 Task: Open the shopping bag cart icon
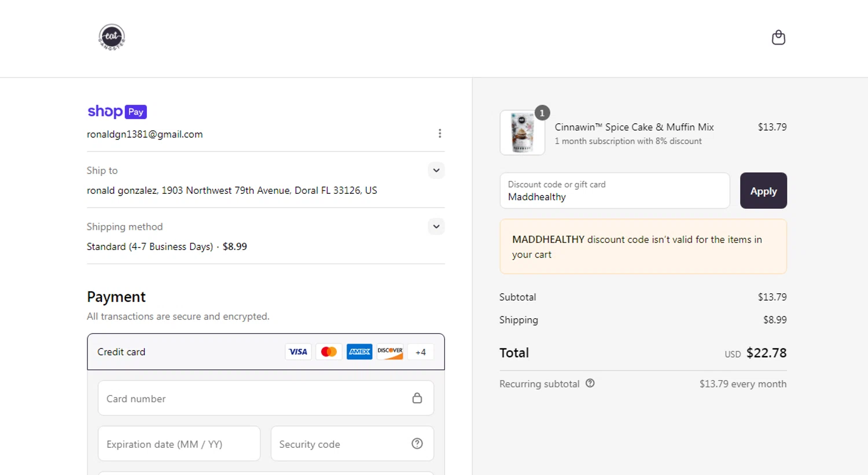click(778, 38)
